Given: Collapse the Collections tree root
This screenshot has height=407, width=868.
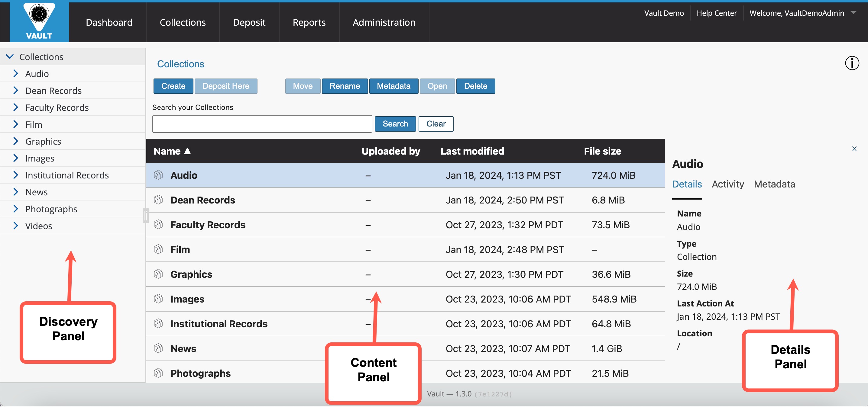Looking at the screenshot, I should (x=10, y=56).
